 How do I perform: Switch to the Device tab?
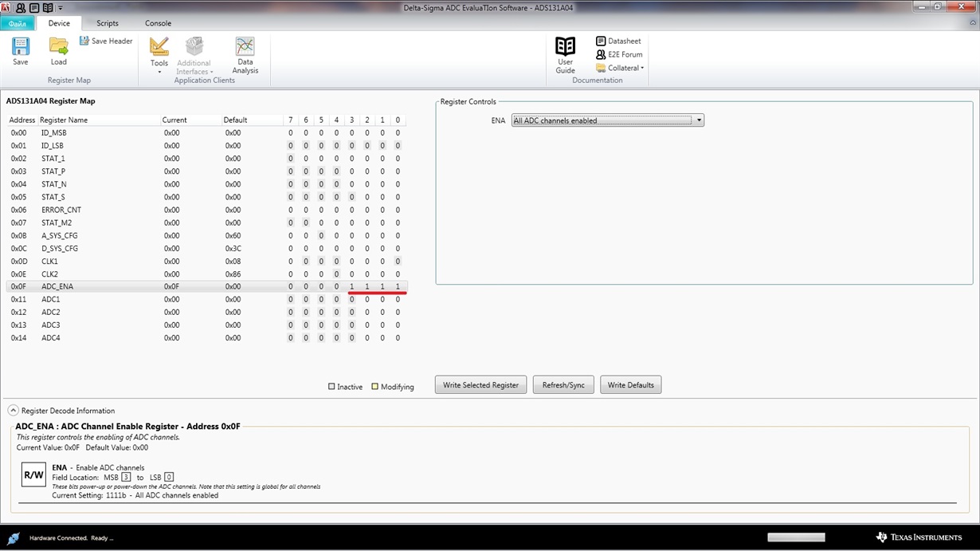(59, 23)
